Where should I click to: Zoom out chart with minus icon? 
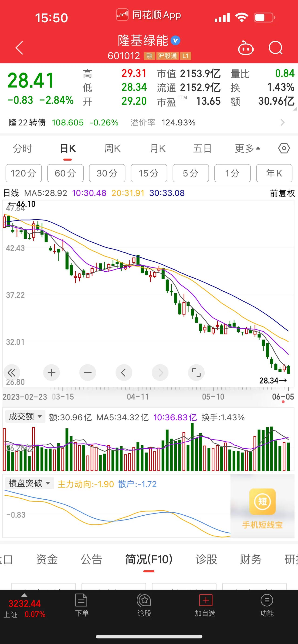88,373
